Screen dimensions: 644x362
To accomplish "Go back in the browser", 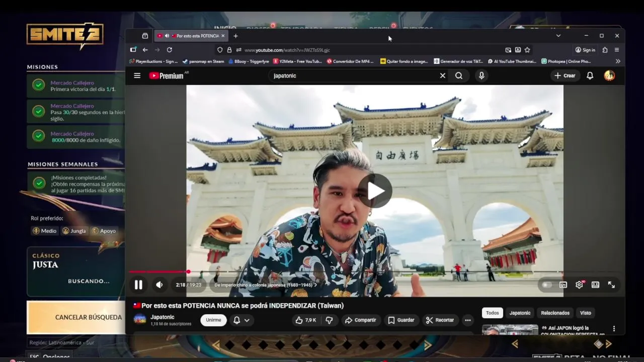I will (x=145, y=50).
